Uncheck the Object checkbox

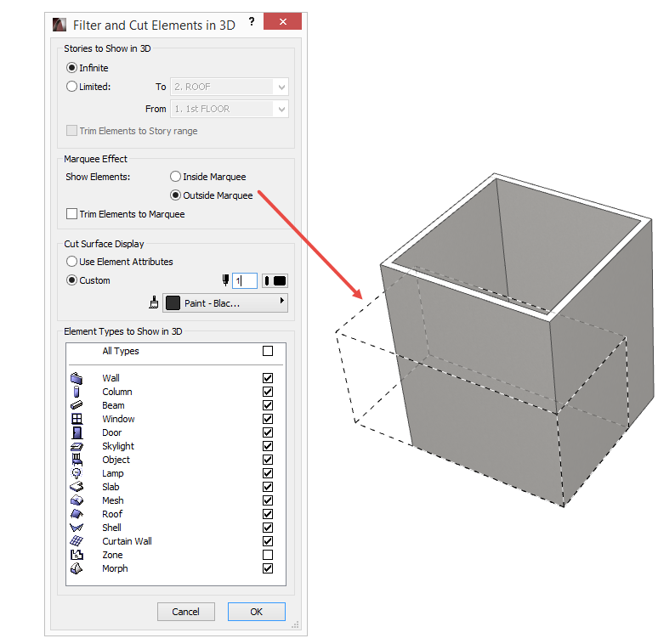pos(268,460)
